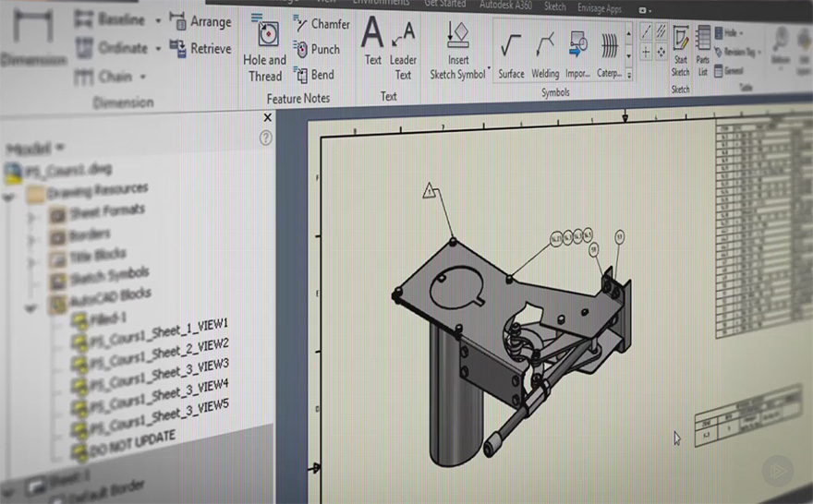813x504 pixels.
Task: Choose the Punch note tool
Action: click(x=316, y=49)
